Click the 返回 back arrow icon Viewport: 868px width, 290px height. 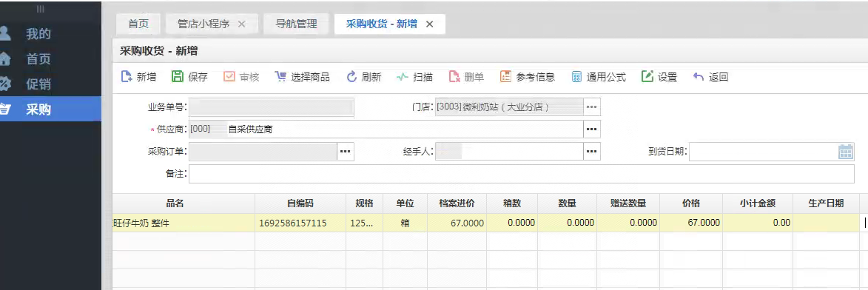pos(699,77)
